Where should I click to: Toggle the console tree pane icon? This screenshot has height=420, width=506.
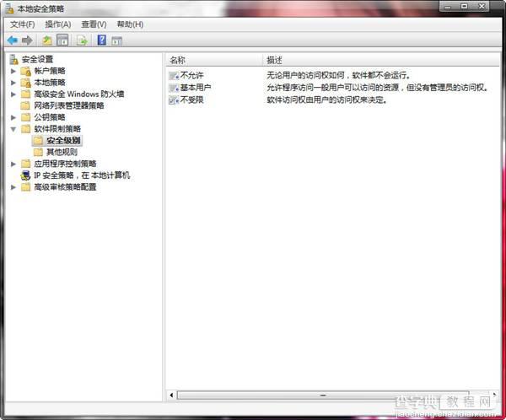(x=62, y=40)
